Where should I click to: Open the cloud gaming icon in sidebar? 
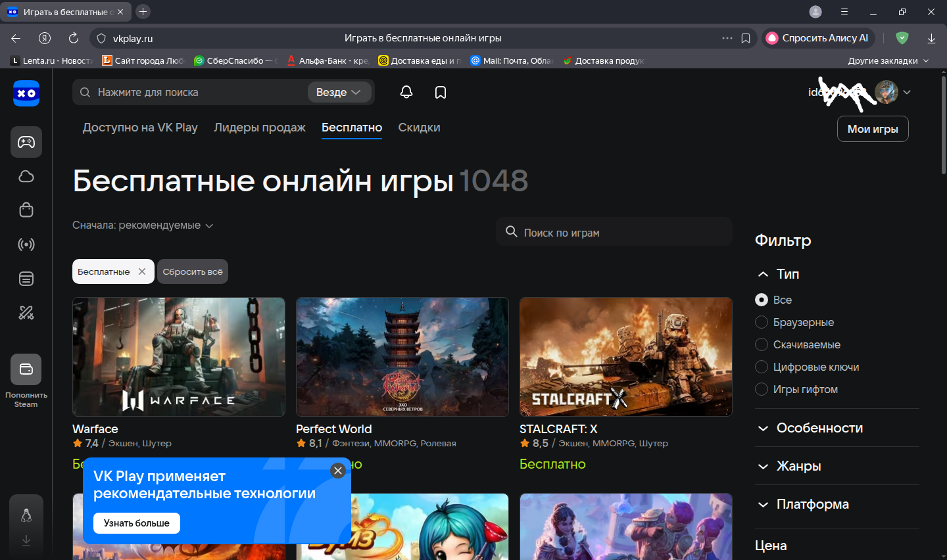[26, 176]
